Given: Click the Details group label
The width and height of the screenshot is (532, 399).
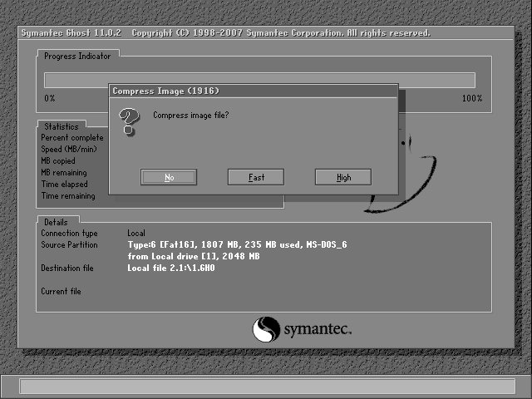Looking at the screenshot, I should coord(56,222).
